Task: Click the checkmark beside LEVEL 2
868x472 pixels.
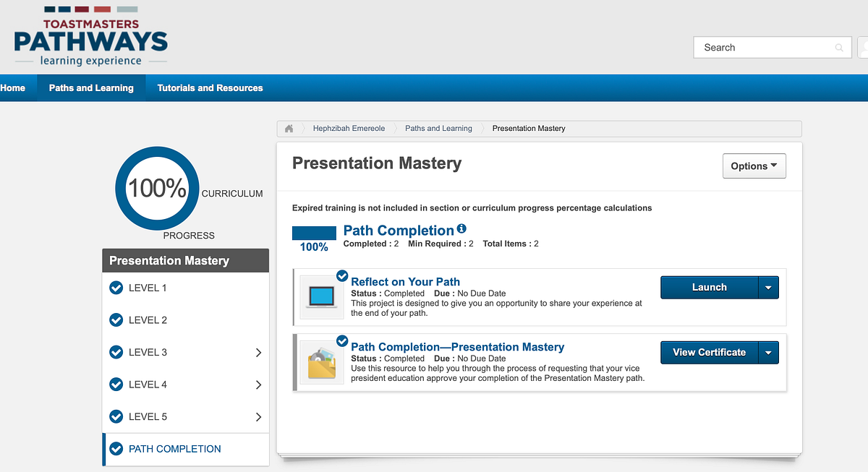Action: click(116, 320)
